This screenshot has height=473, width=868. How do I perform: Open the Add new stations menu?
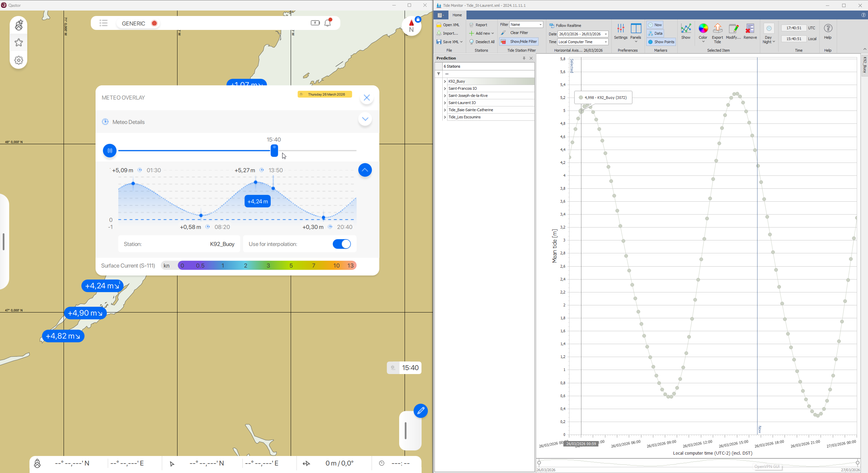tap(481, 33)
